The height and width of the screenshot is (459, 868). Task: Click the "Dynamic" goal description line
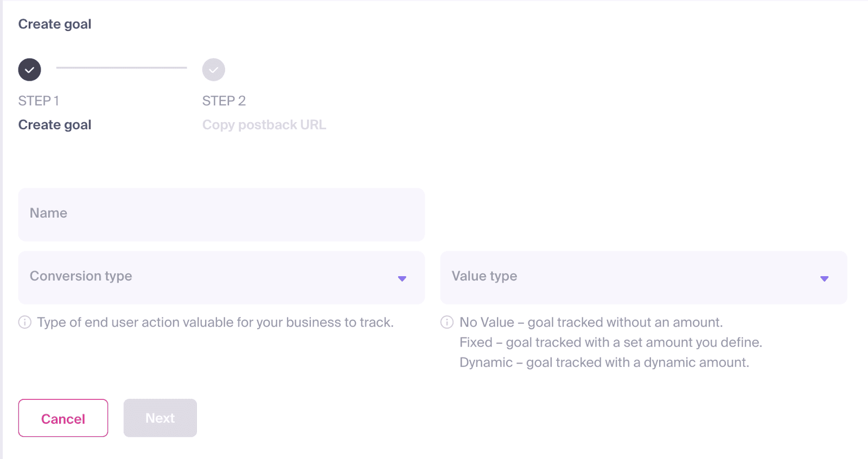tap(604, 362)
